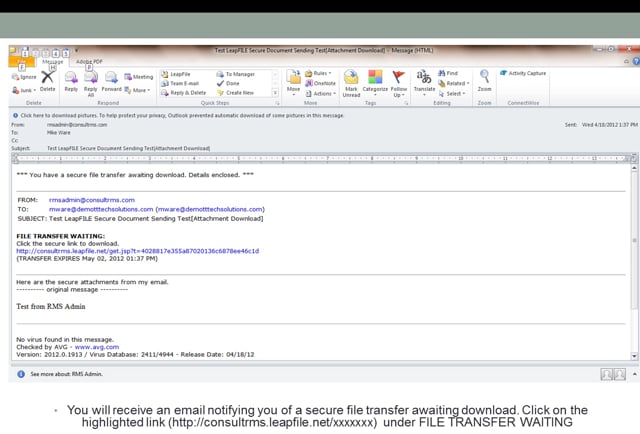Viewport: 640px width, 434px height.
Task: Click the scrollbar down arrow
Action: click(634, 356)
